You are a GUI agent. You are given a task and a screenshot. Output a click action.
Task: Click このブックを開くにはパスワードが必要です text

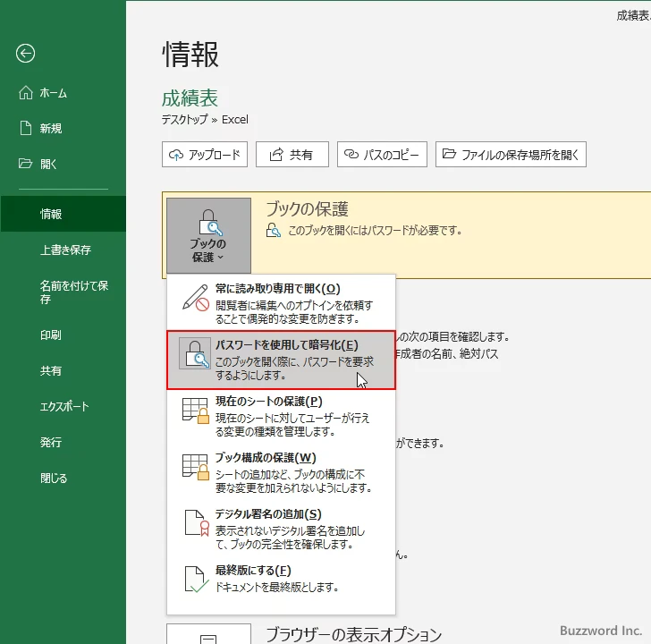coord(375,231)
